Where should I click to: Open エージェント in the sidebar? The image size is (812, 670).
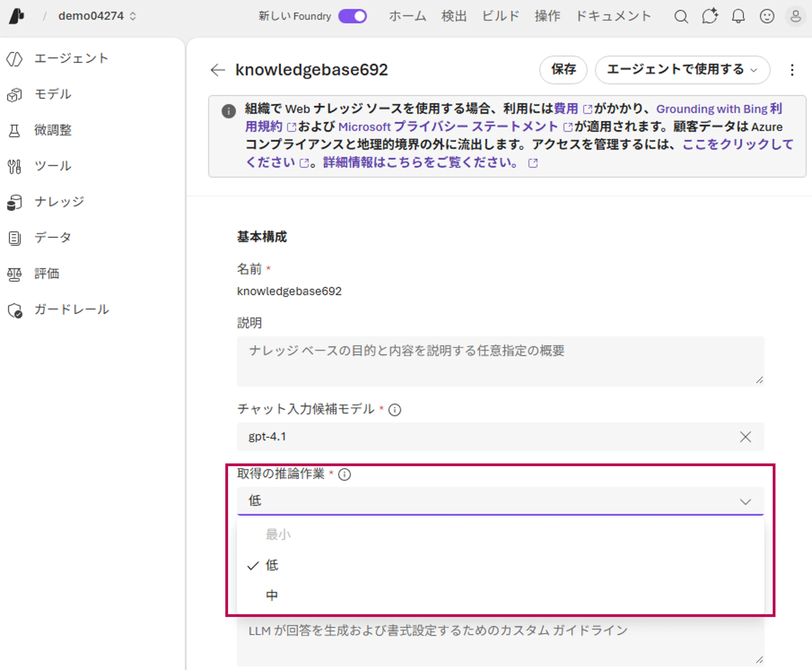72,59
